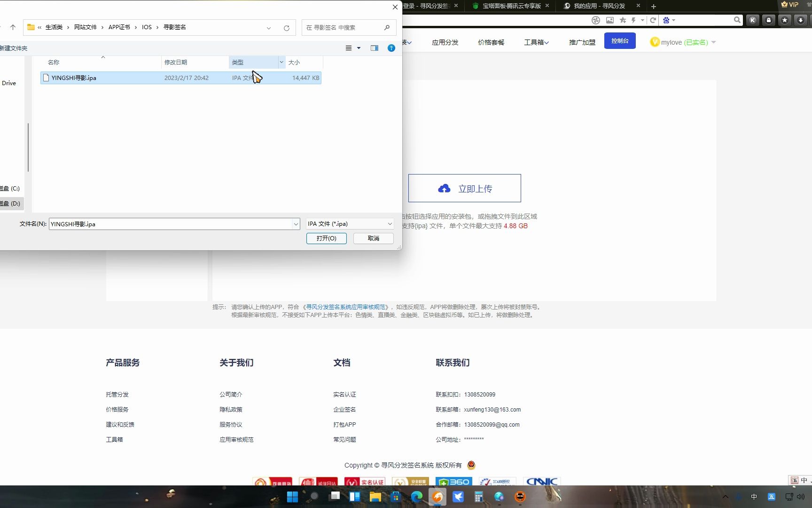Expand the 工具箱 menu on webpage

tap(536, 42)
